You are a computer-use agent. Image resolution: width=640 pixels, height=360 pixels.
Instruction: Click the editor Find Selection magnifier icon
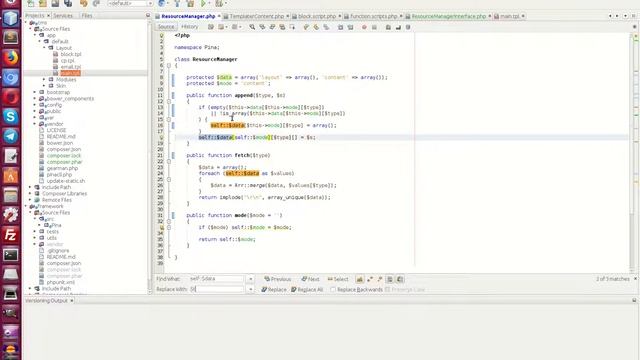pyautogui.click(x=252, y=27)
